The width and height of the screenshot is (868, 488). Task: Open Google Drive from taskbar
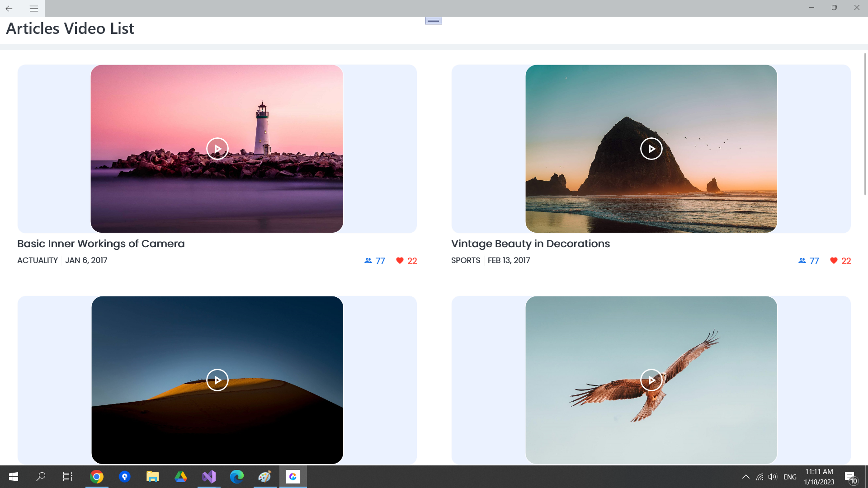coord(181,477)
